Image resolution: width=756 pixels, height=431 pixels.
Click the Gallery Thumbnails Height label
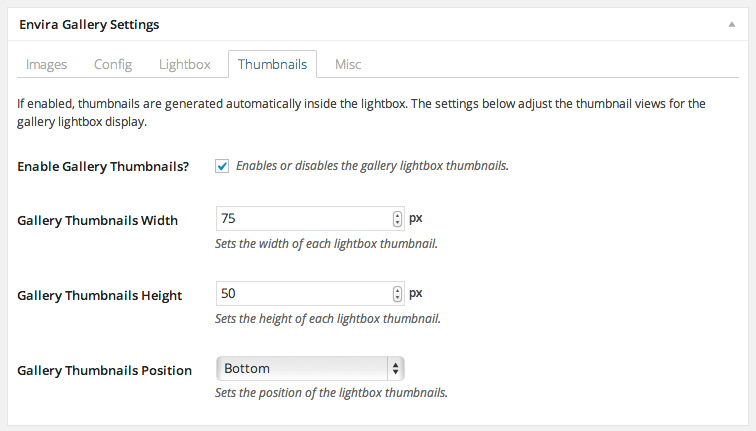[100, 296]
